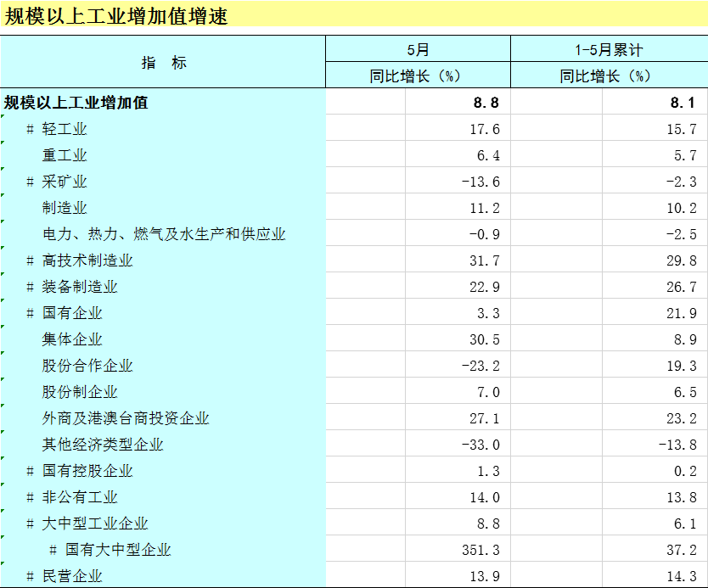Select the 电力、热力、燃气及水生产和供应业 label cell

click(x=164, y=234)
